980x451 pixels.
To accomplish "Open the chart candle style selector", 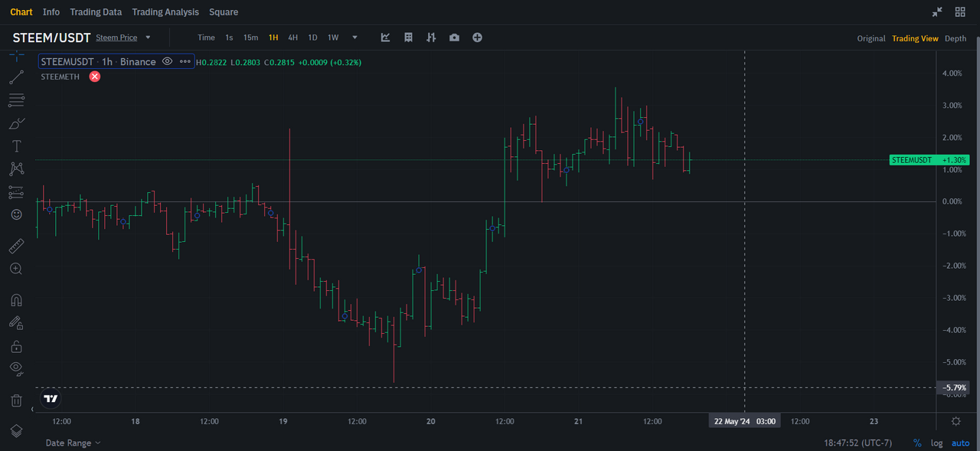I will coord(432,38).
